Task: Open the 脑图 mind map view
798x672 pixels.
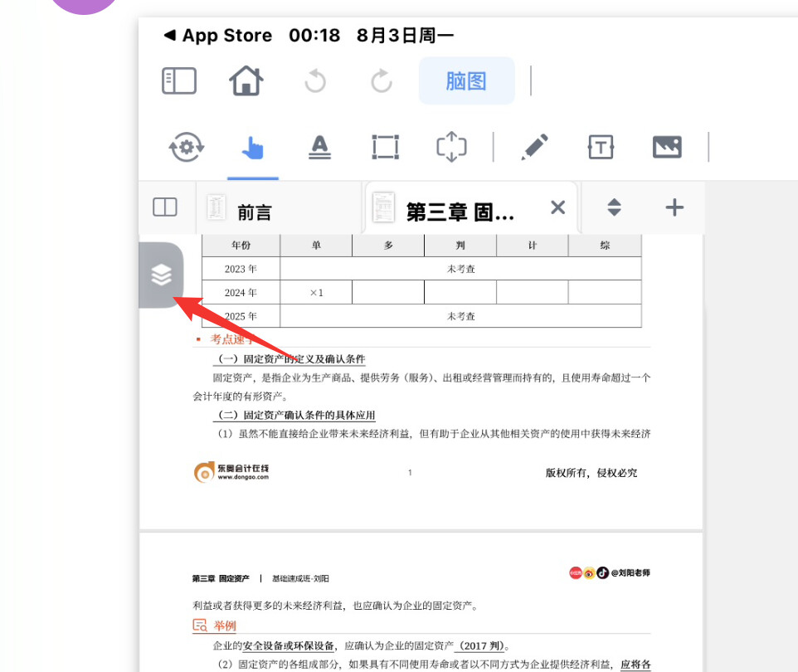Action: (467, 81)
